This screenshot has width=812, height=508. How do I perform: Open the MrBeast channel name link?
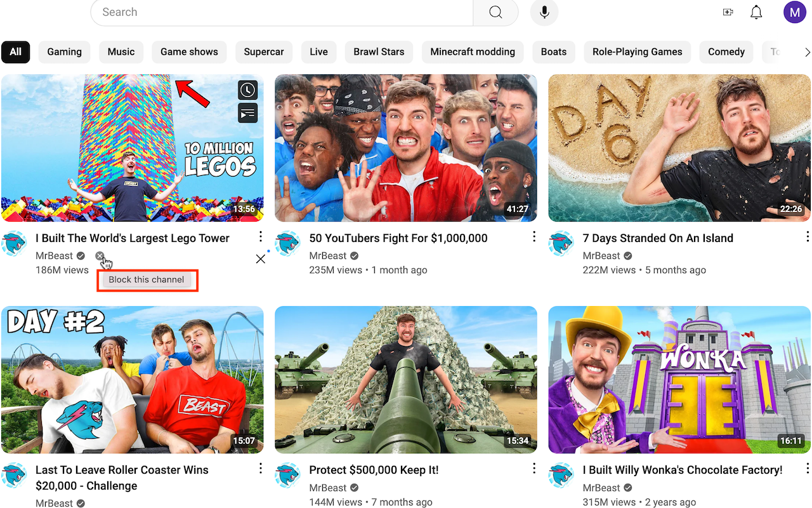(x=54, y=255)
